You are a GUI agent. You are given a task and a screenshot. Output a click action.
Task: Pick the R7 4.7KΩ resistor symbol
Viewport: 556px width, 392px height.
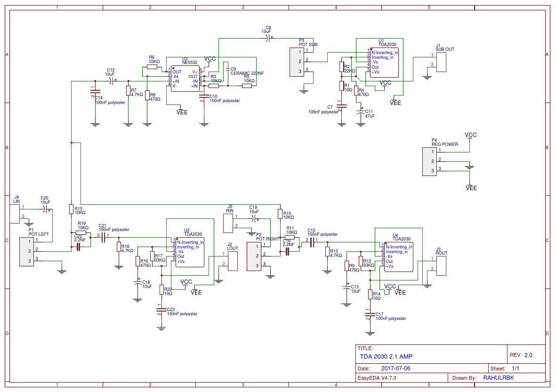[129, 91]
